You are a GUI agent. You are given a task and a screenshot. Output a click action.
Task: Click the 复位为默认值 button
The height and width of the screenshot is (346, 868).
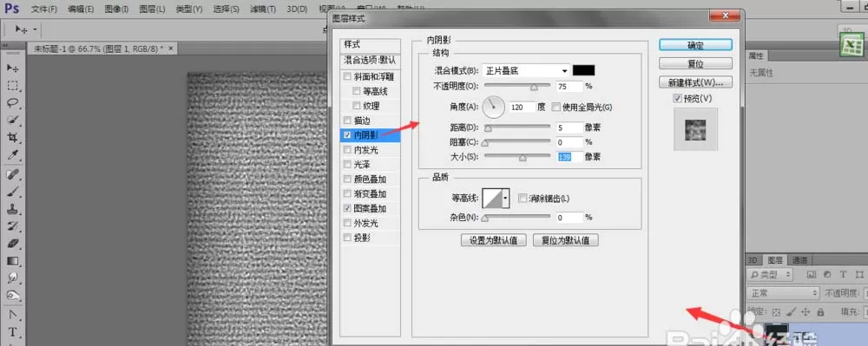565,240
